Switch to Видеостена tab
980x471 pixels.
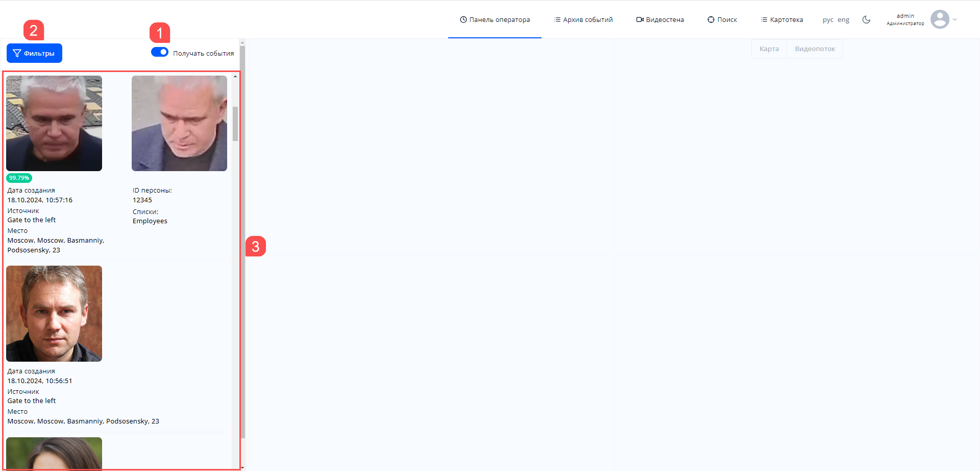[660, 20]
